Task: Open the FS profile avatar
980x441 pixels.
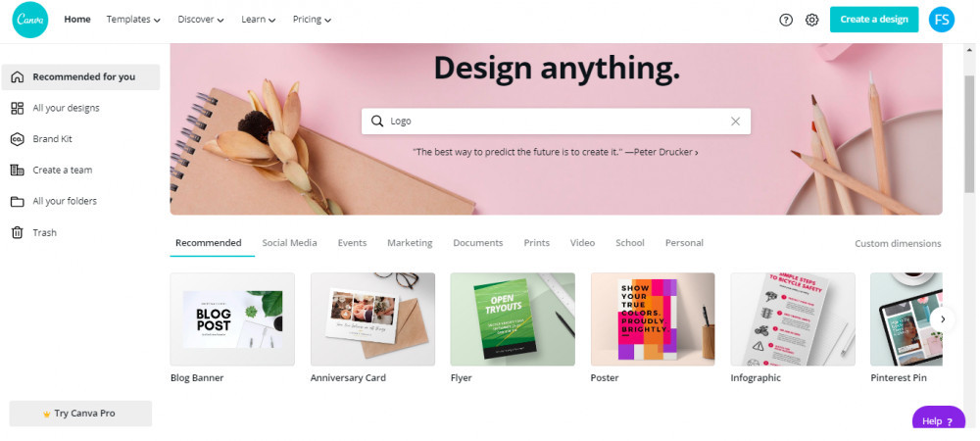Action: click(x=941, y=20)
